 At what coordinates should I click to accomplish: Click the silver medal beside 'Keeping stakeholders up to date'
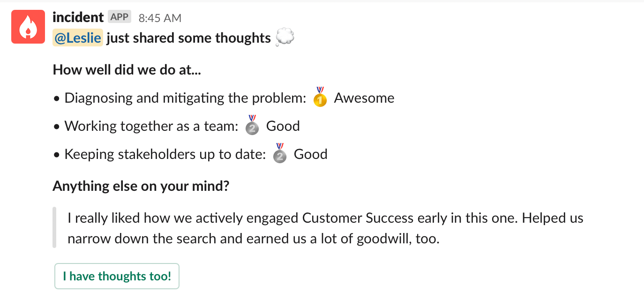pos(280,153)
